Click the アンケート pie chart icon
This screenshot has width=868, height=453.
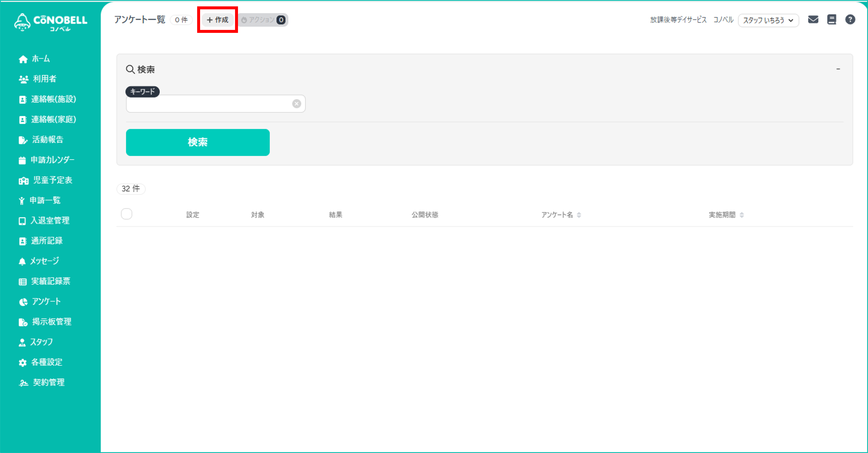(23, 302)
